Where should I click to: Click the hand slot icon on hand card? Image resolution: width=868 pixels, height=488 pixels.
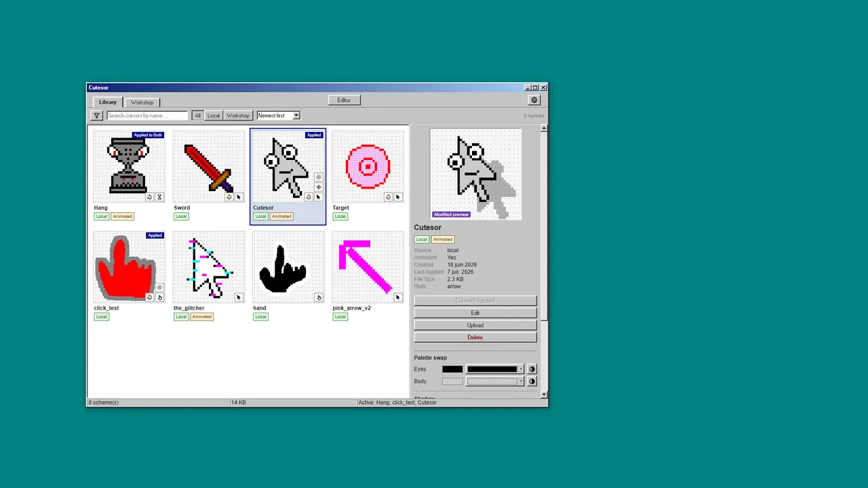(319, 298)
